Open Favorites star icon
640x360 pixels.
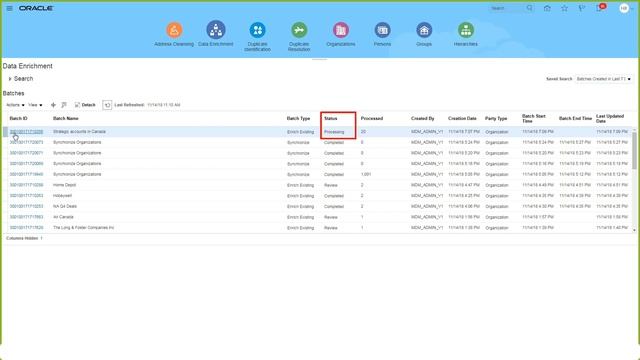point(564,8)
